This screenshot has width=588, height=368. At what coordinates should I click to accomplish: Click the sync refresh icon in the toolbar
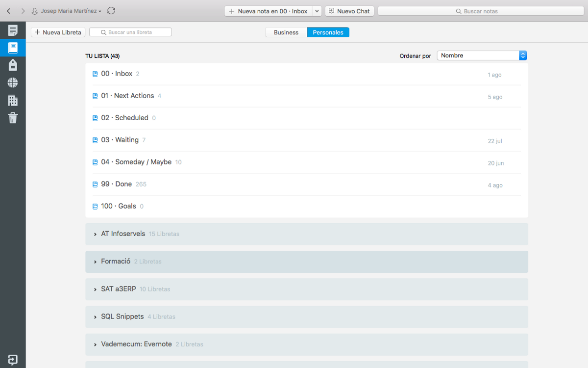[x=111, y=11]
